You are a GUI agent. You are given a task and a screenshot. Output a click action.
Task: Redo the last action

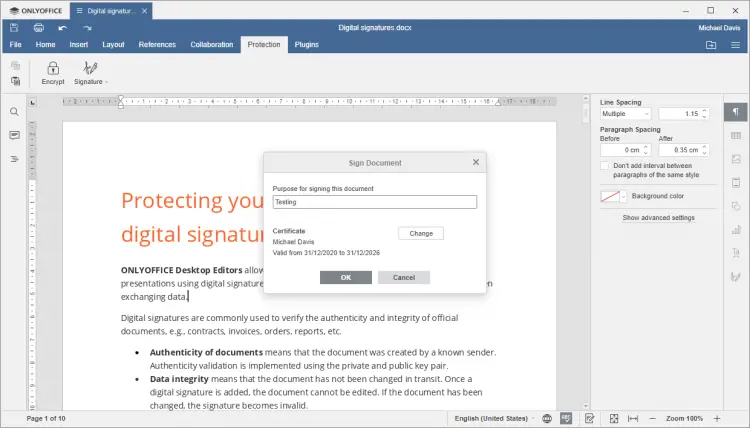(x=87, y=28)
